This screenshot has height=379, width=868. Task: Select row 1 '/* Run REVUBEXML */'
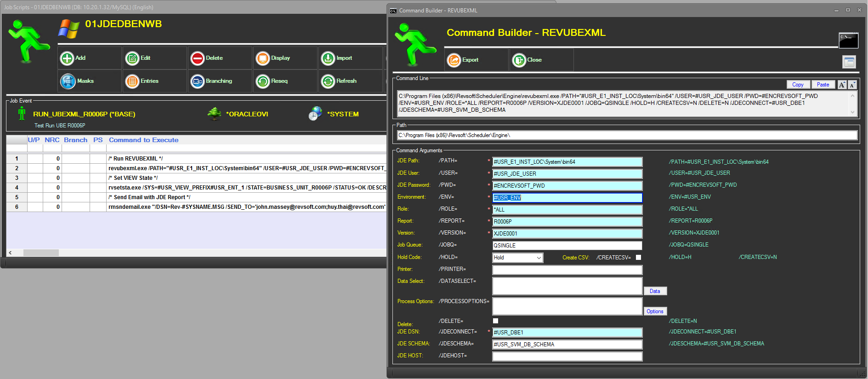[197, 159]
